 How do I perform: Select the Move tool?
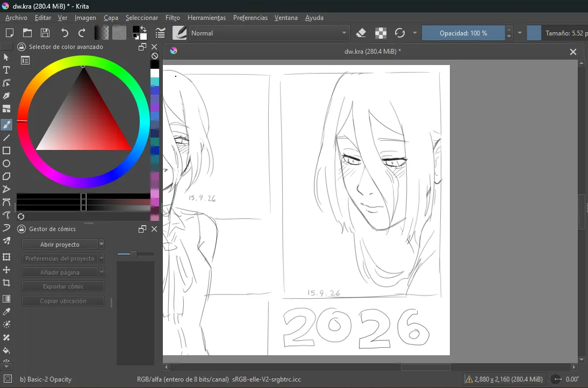point(6,270)
